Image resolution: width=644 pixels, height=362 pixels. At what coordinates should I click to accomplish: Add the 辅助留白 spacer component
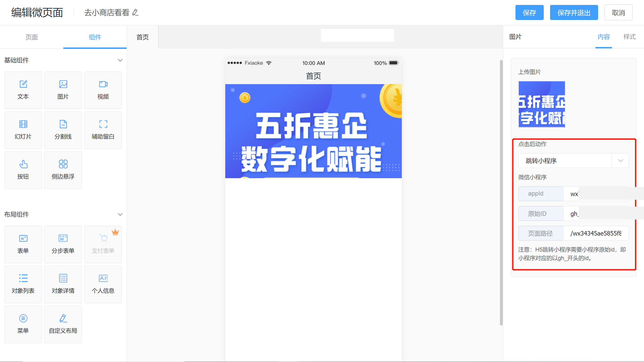coord(103,130)
